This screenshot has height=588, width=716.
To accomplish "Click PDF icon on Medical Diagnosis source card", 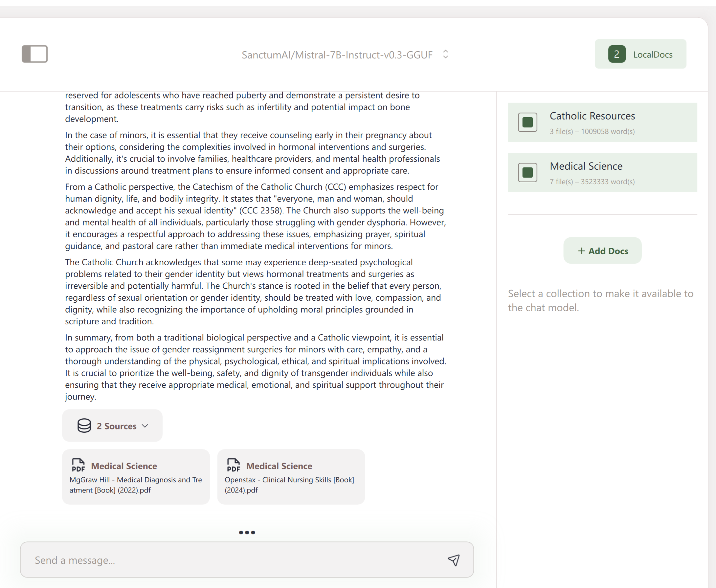I will 78,465.
